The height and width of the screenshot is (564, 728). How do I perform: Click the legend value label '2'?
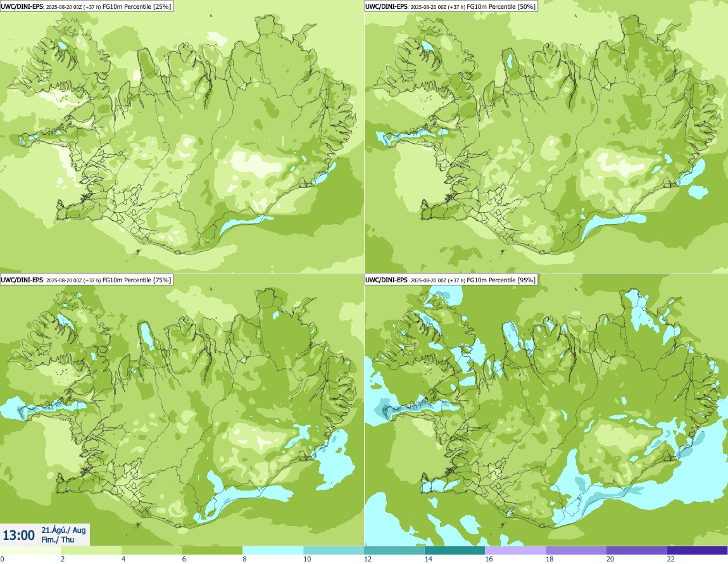click(63, 559)
